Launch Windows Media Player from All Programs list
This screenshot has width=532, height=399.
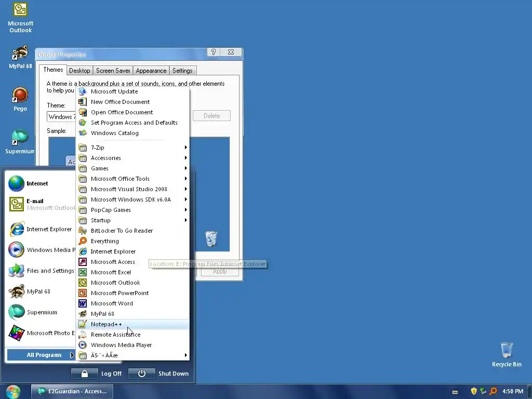132,345
